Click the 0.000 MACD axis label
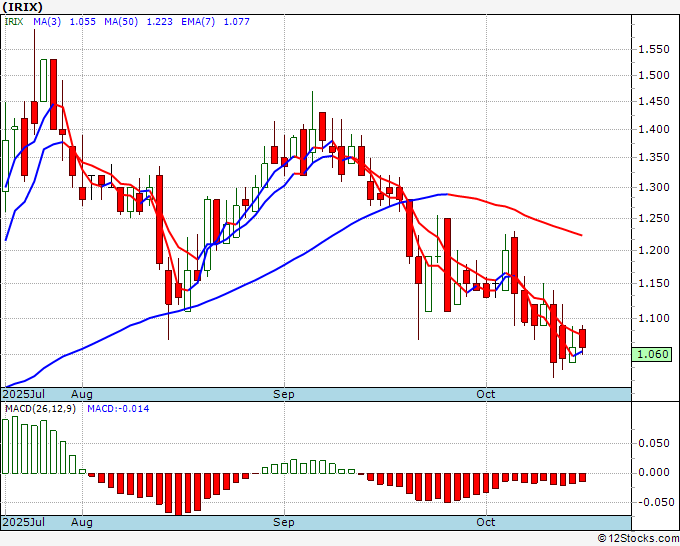 click(x=654, y=472)
